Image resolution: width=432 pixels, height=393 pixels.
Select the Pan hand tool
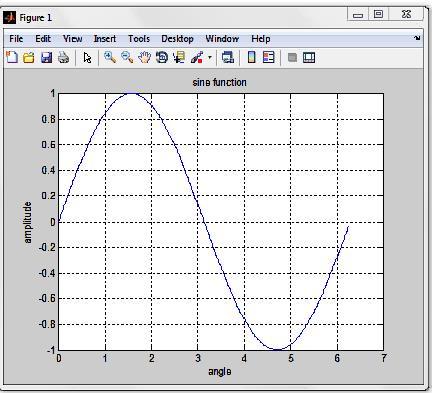(145, 57)
